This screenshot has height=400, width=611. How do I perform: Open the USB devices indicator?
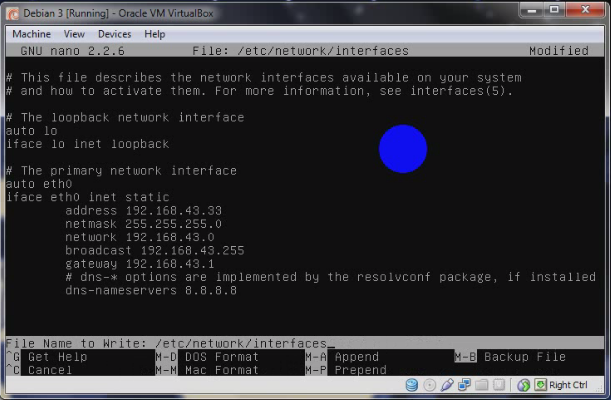447,385
